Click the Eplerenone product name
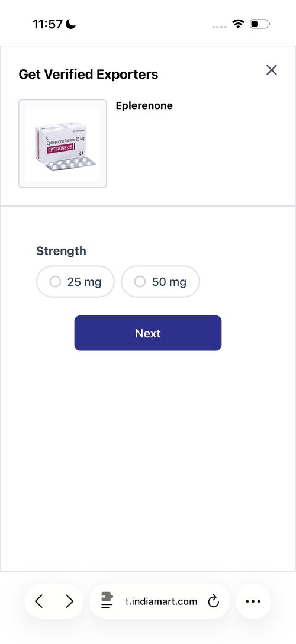296x644 pixels. 144,105
